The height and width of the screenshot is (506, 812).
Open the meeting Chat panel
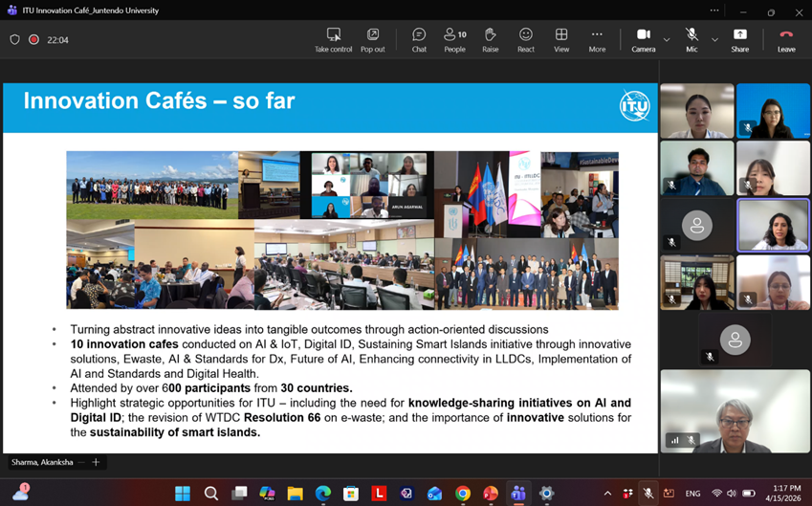click(x=419, y=39)
